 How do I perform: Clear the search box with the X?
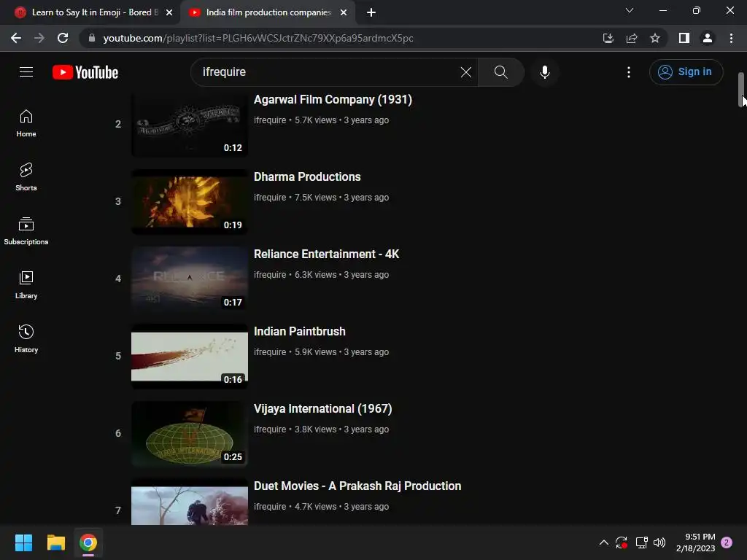pos(466,72)
